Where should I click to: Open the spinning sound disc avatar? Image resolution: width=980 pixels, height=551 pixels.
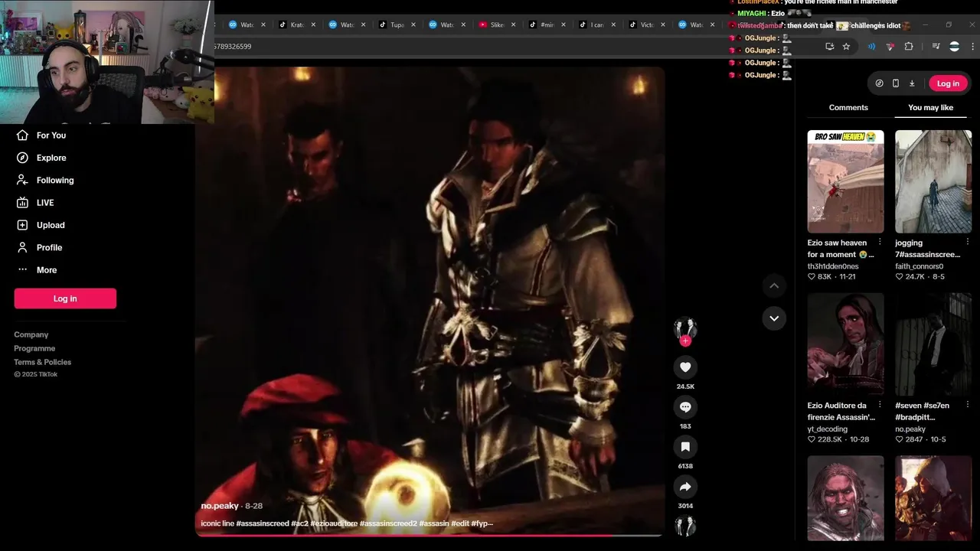pyautogui.click(x=685, y=526)
